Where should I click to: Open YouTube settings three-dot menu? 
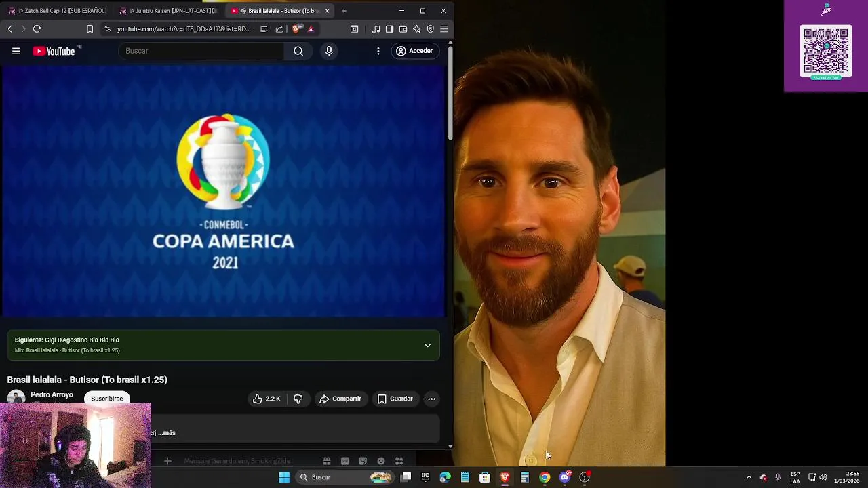click(378, 51)
